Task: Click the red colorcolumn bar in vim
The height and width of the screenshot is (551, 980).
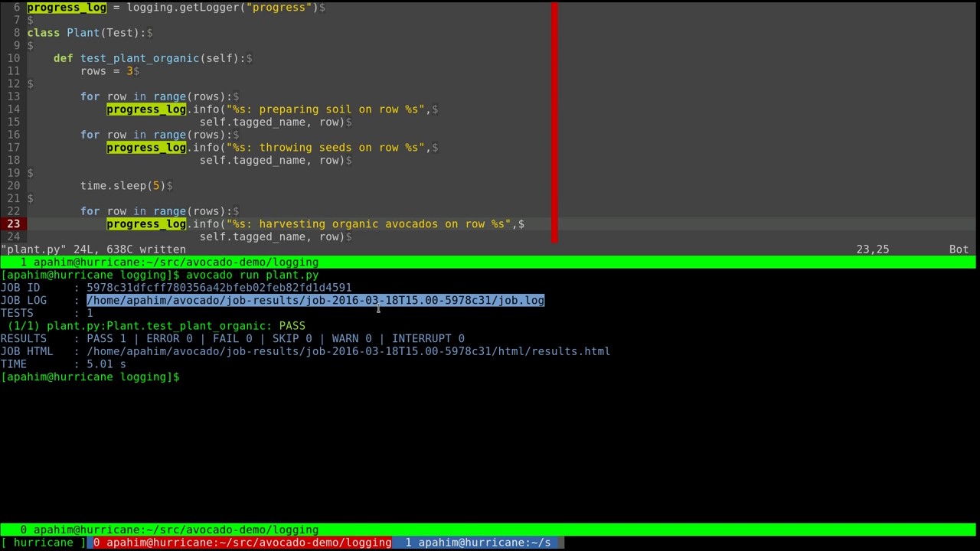Action: pyautogui.click(x=554, y=122)
